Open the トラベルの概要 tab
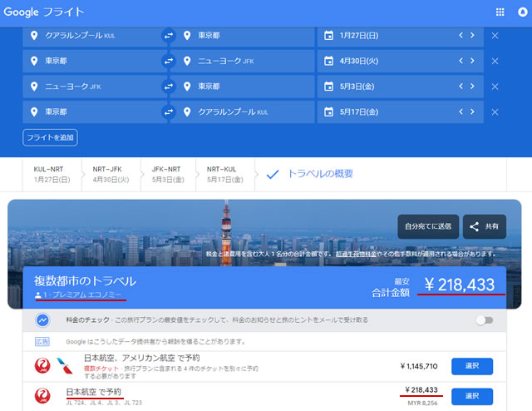532x411 pixels. coord(309,174)
